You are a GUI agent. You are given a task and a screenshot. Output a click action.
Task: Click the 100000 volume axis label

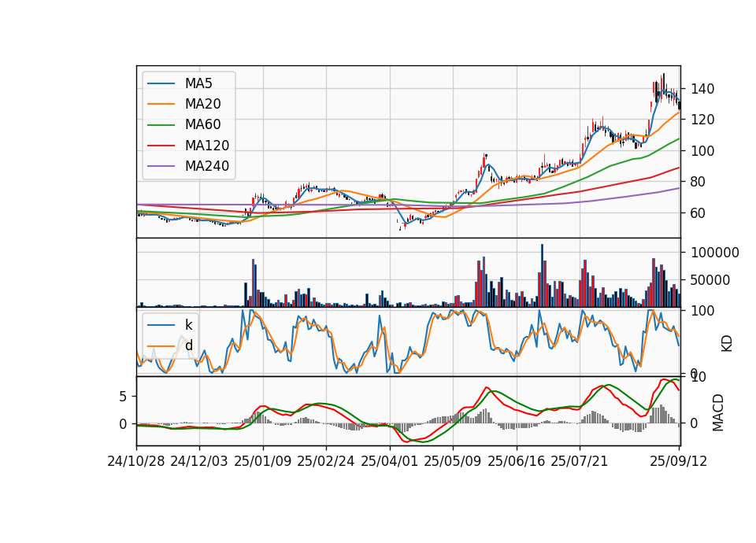[715, 253]
